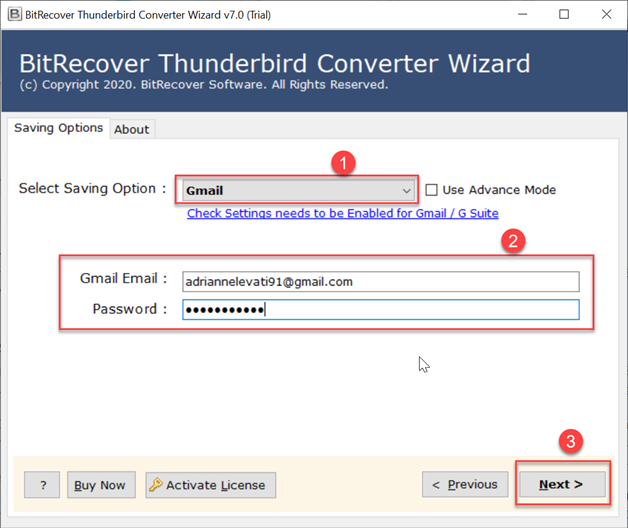Open help with the ? button
Viewport: 628px width, 528px height.
point(42,485)
